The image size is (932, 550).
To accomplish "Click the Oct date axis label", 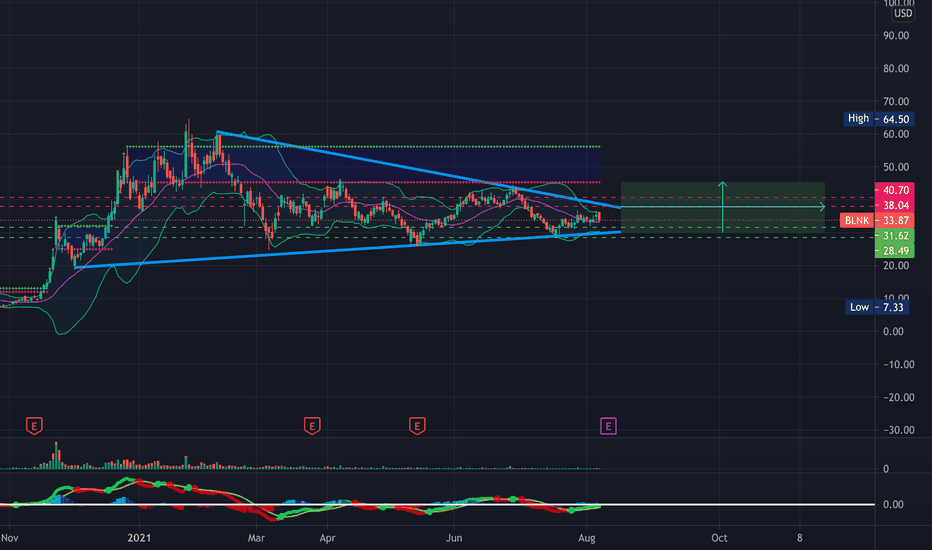I will [719, 538].
